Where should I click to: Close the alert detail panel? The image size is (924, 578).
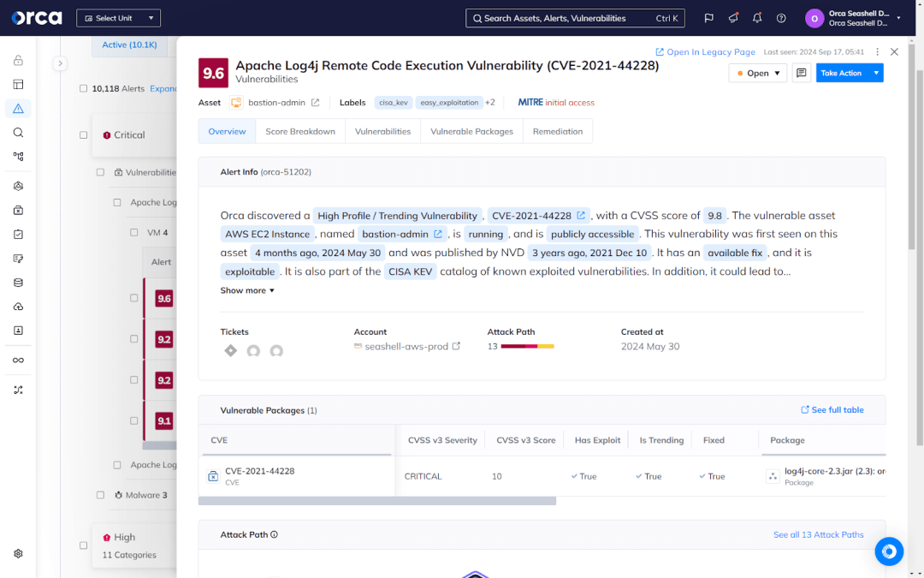point(894,52)
